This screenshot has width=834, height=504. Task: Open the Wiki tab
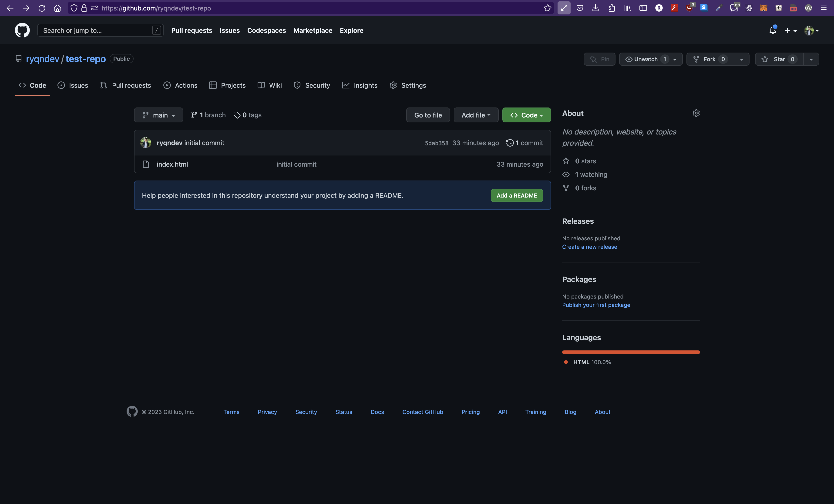(x=270, y=85)
